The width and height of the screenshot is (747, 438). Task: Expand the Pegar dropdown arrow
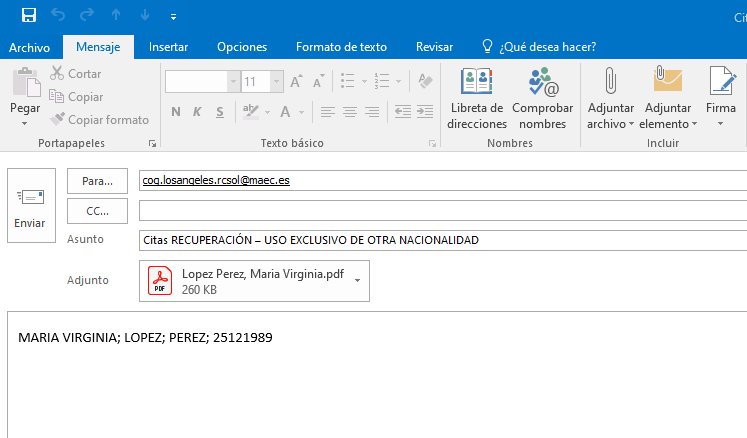pyautogui.click(x=25, y=124)
